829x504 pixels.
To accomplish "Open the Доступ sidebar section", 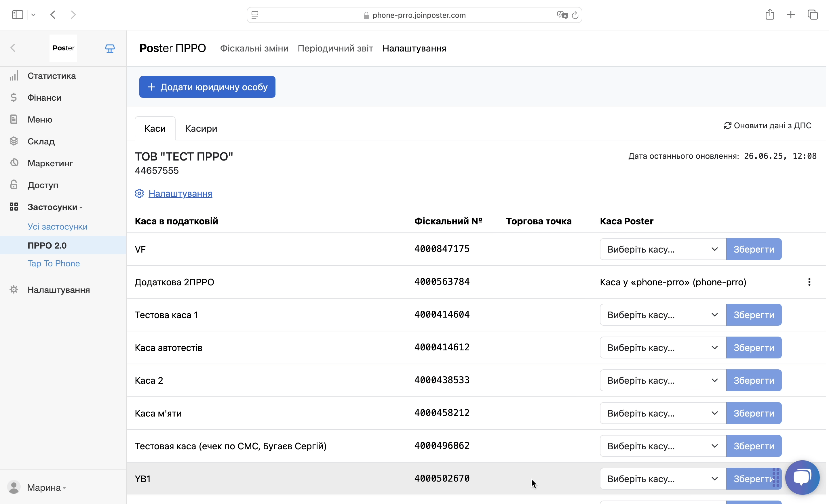I will pos(43,185).
